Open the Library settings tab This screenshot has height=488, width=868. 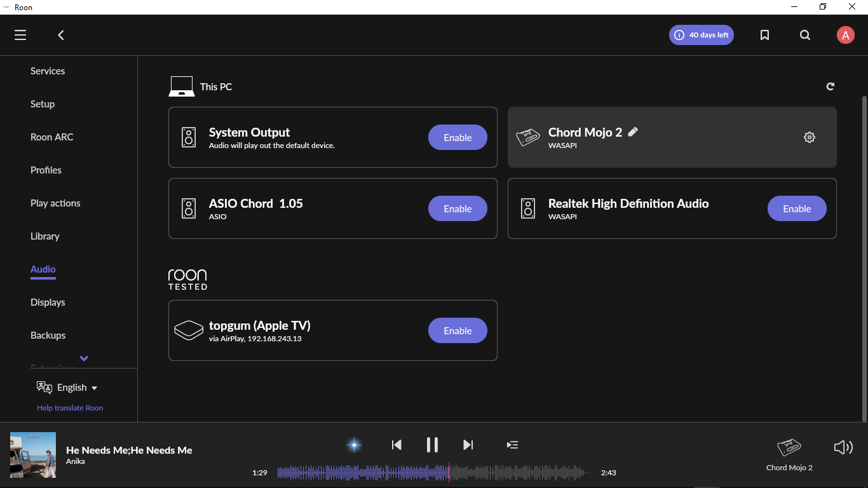click(45, 236)
